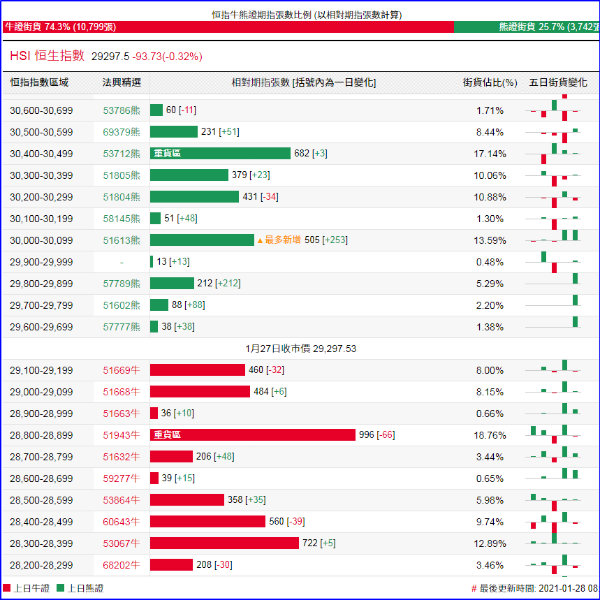
Task: Click the five-day sparkline for 28,400-28,499
Action: click(553, 521)
